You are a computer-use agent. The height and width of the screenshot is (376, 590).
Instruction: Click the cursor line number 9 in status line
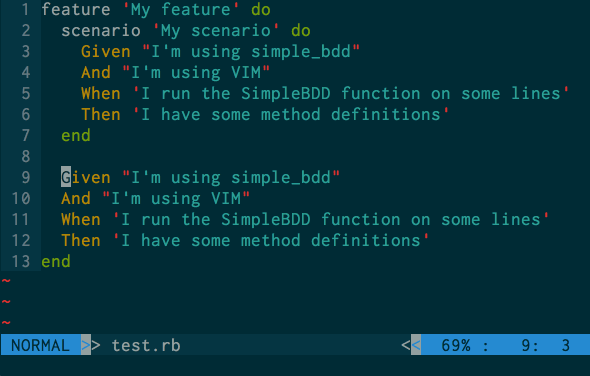[526, 345]
